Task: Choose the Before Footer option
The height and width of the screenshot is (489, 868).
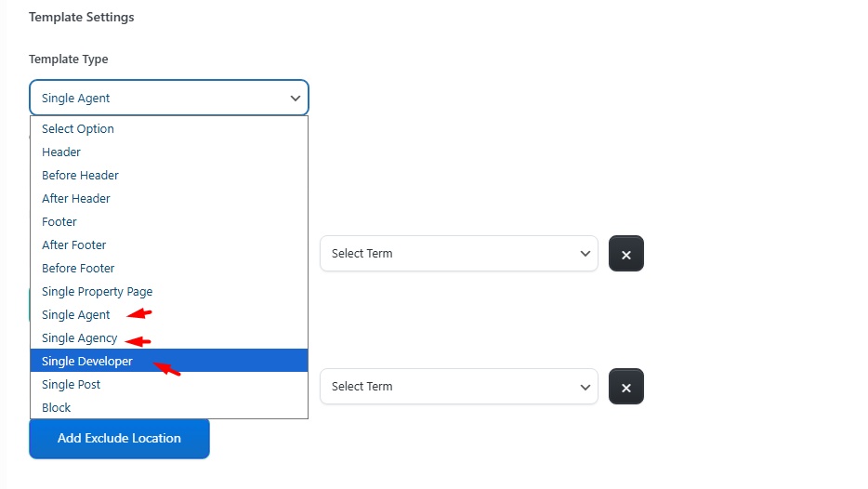Action: coord(78,269)
